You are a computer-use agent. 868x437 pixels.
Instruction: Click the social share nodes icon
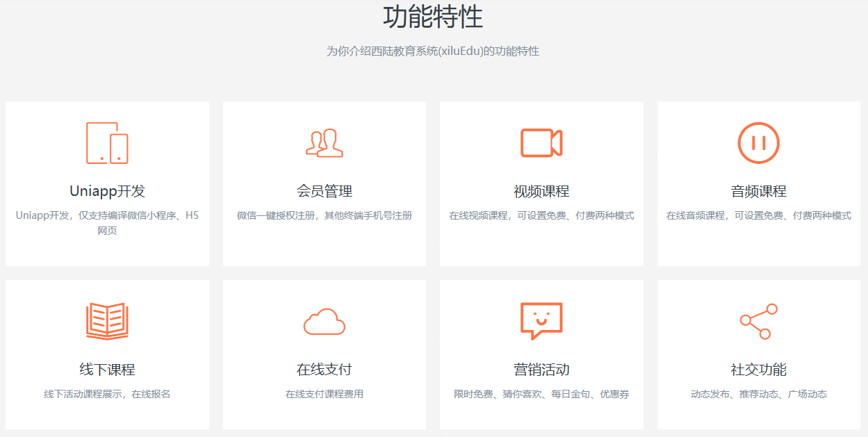(758, 321)
